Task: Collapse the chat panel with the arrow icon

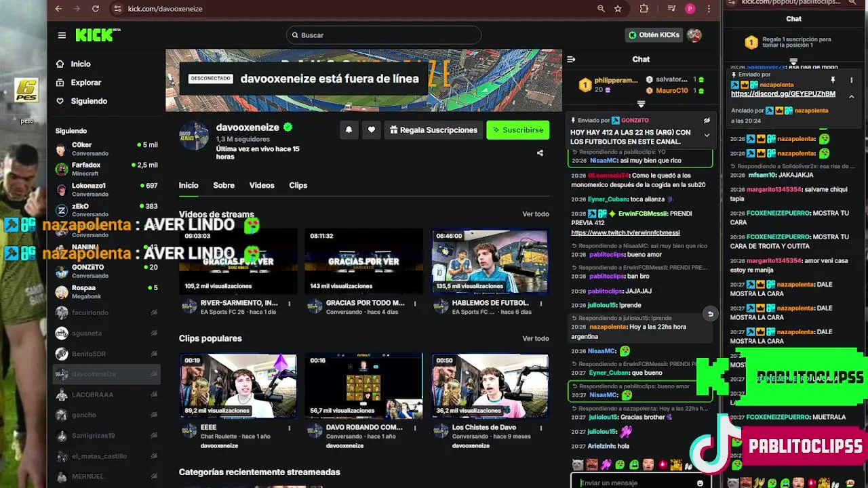Action: tap(571, 60)
